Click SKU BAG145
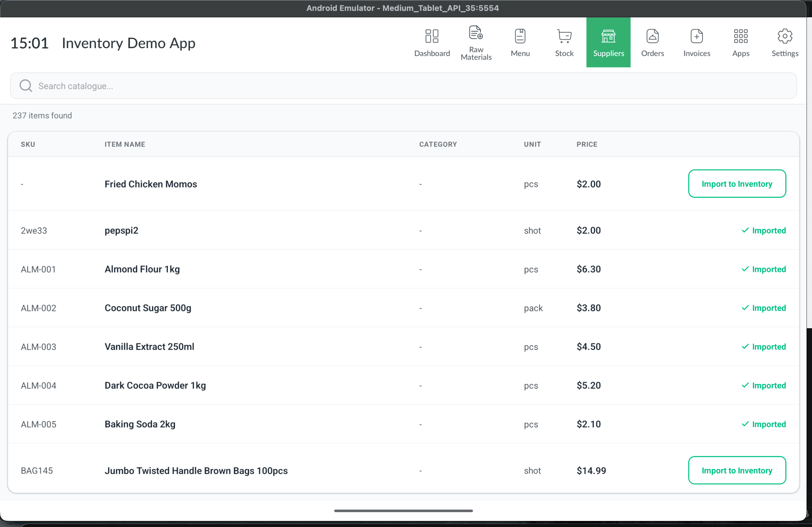Viewport: 812px width, 527px height. [x=37, y=471]
